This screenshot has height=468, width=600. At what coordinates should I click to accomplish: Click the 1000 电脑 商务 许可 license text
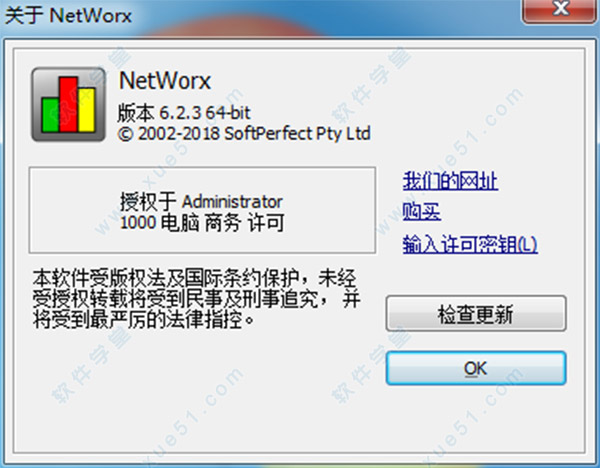tap(202, 222)
